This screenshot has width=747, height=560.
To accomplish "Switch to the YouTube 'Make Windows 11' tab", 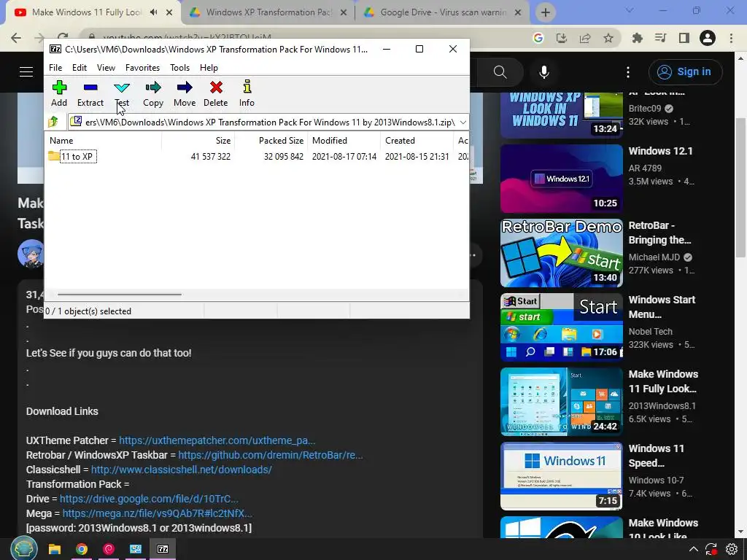I will tap(87, 12).
